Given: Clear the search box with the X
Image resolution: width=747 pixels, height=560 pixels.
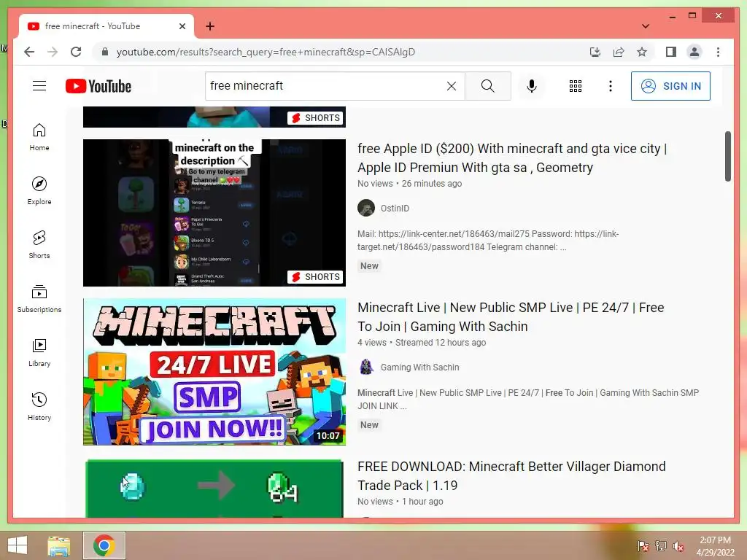Looking at the screenshot, I should pyautogui.click(x=451, y=86).
